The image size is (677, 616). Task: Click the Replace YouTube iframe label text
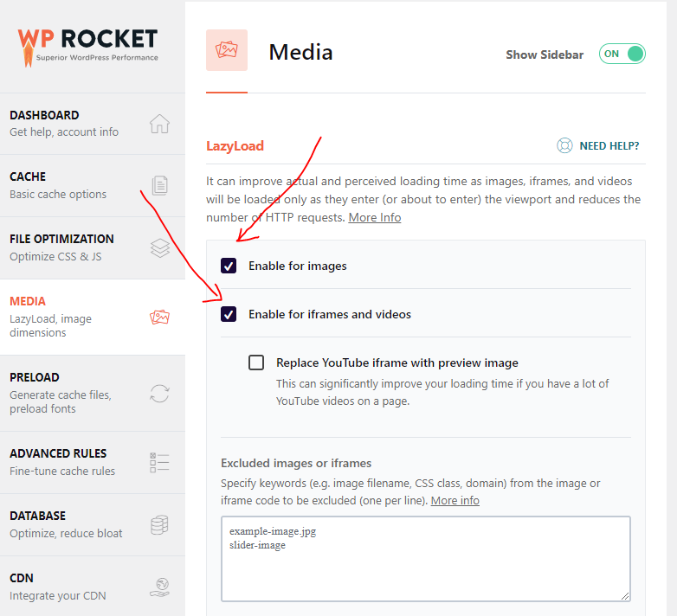397,363
